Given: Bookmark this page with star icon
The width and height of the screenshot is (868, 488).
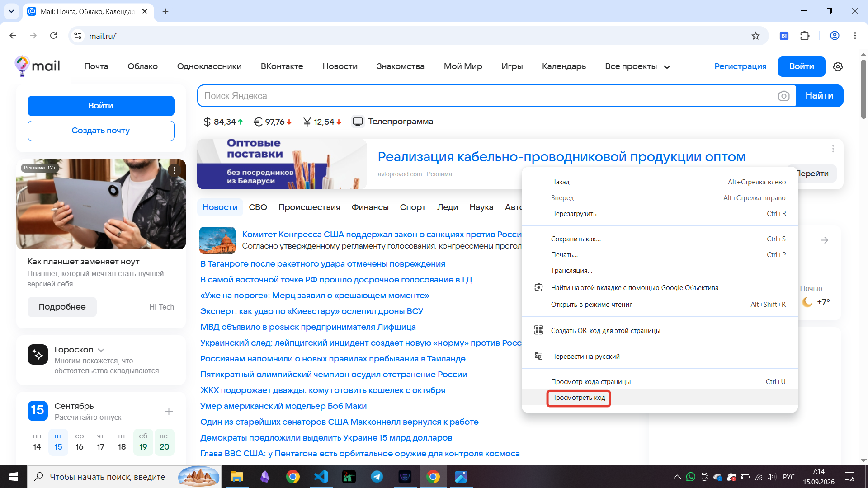Looking at the screenshot, I should [755, 36].
